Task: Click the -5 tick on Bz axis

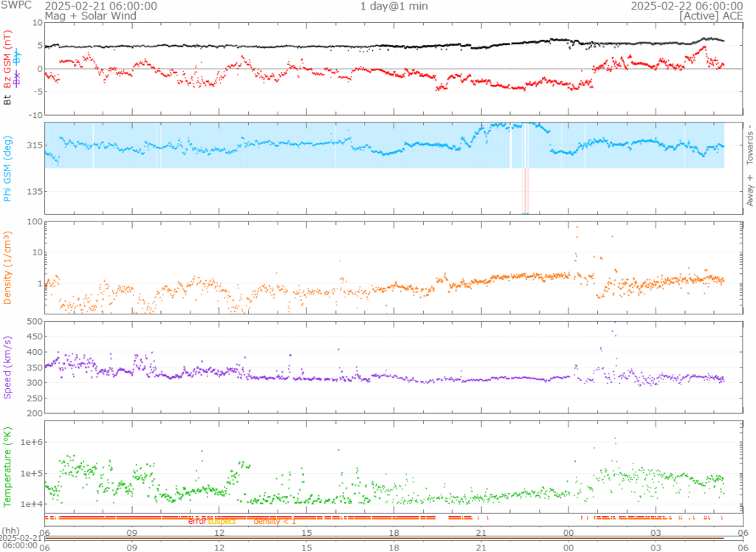Action: (38, 92)
